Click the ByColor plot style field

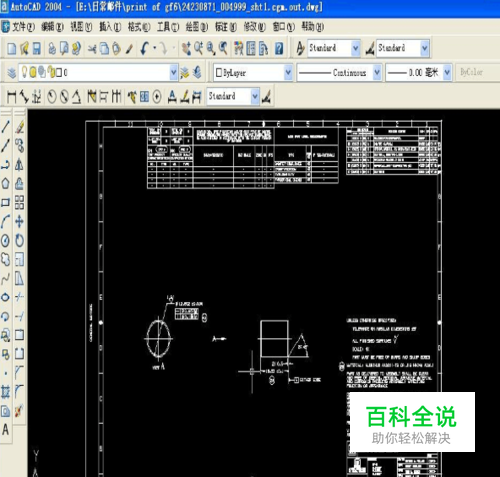click(477, 72)
